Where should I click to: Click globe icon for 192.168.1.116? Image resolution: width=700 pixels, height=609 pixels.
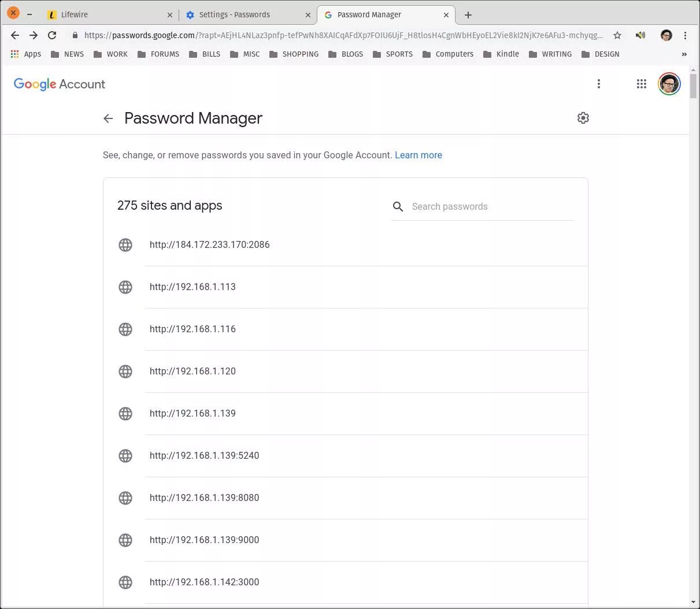click(x=125, y=329)
